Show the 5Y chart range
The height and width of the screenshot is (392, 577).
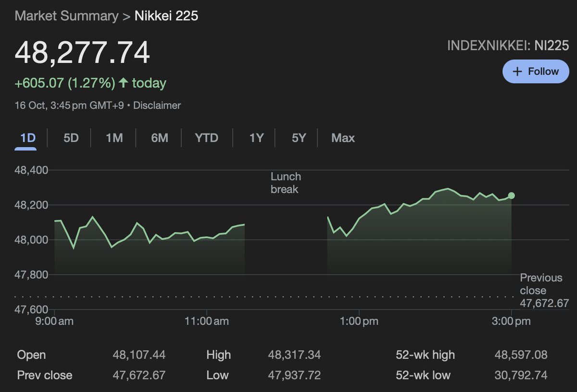[299, 138]
